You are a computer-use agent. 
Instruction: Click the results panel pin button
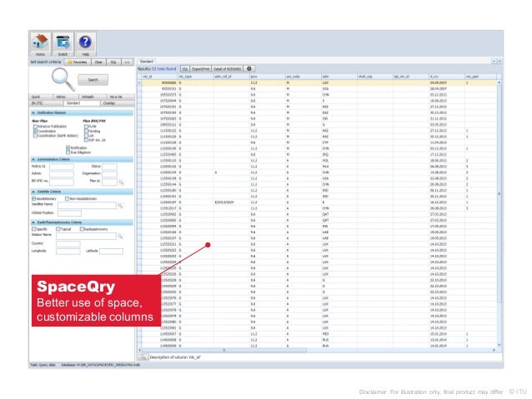(494, 62)
